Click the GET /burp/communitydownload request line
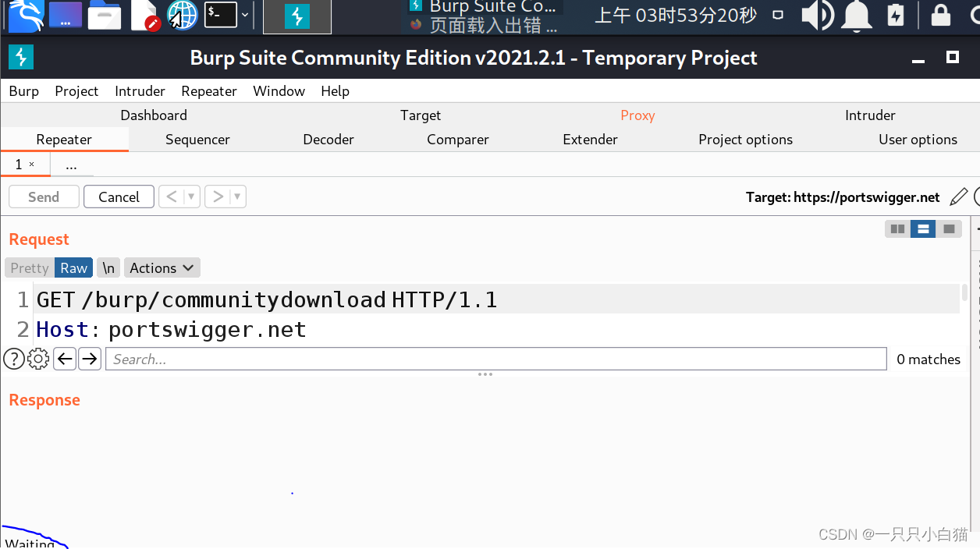This screenshot has width=980, height=549. pyautogui.click(x=267, y=299)
